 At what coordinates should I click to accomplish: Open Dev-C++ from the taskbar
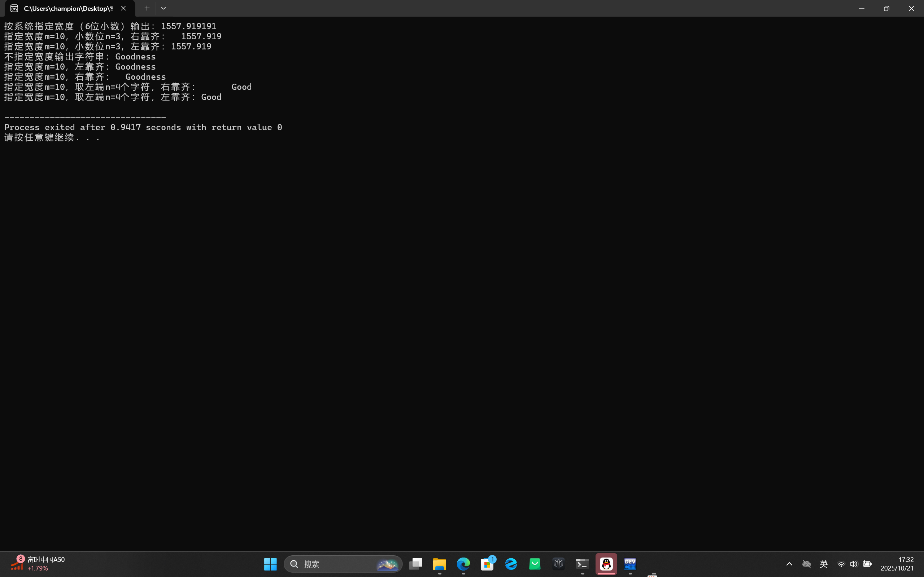[630, 564]
